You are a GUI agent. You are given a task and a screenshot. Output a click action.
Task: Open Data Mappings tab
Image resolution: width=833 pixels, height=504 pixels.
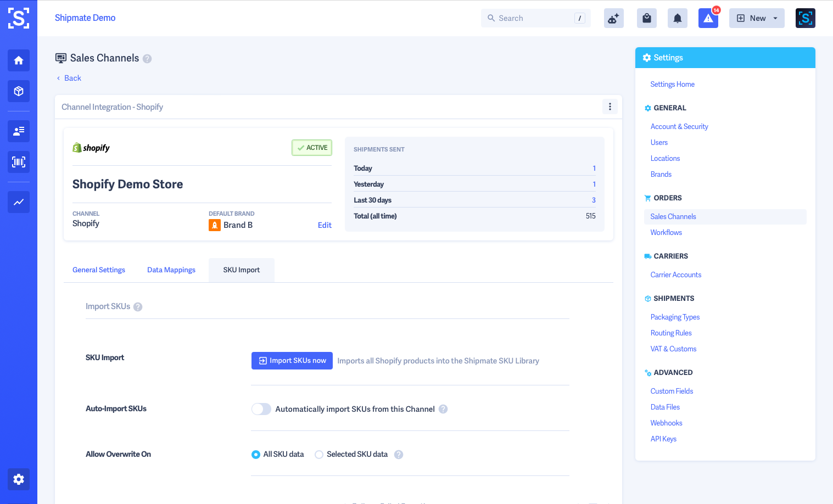(171, 270)
